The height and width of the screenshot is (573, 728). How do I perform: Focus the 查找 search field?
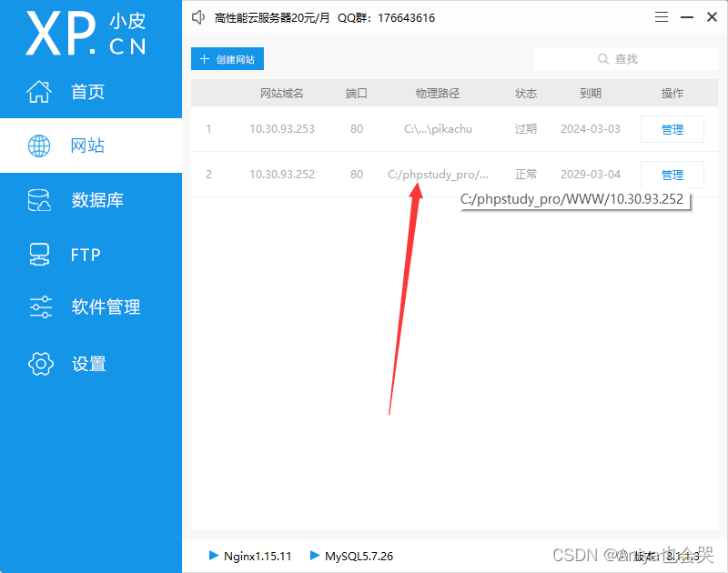point(626,59)
